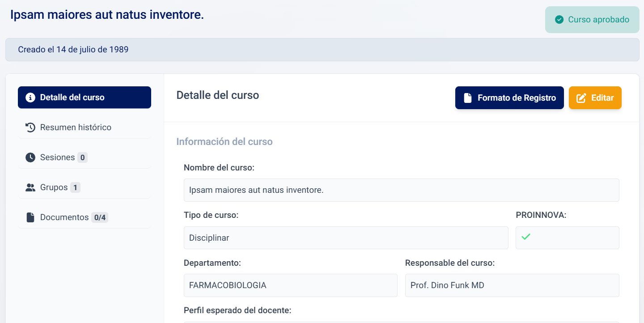This screenshot has width=644, height=323.
Task: Click the clock icon next to Sesiones
Action: pos(30,157)
